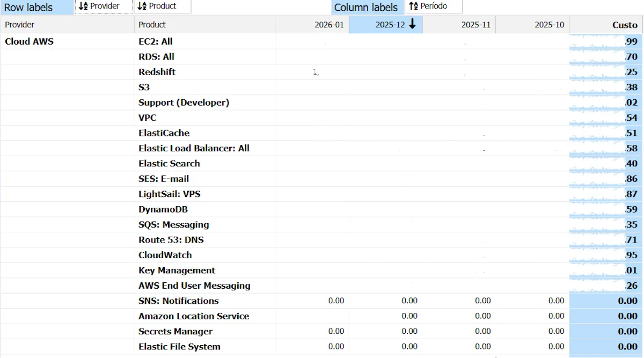644x358 pixels.
Task: Select Amazon Location Service row
Action: click(194, 316)
